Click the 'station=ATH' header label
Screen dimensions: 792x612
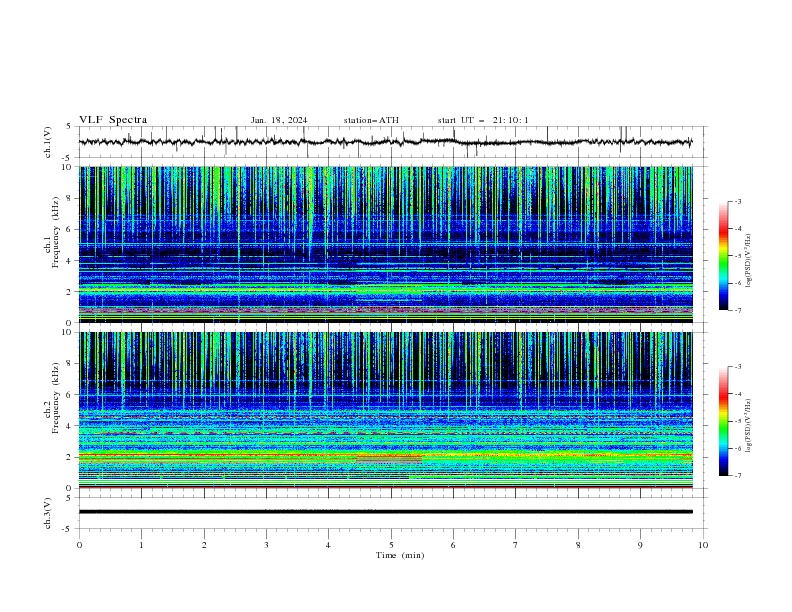371,120
